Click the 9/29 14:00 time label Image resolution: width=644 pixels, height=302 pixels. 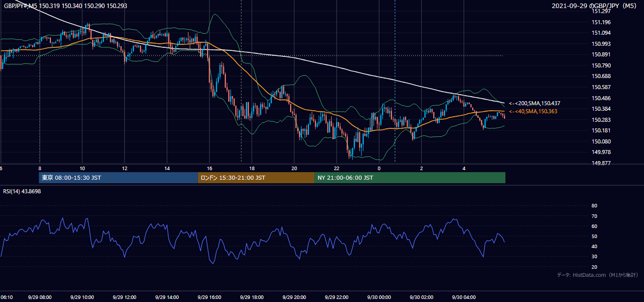[167, 297]
